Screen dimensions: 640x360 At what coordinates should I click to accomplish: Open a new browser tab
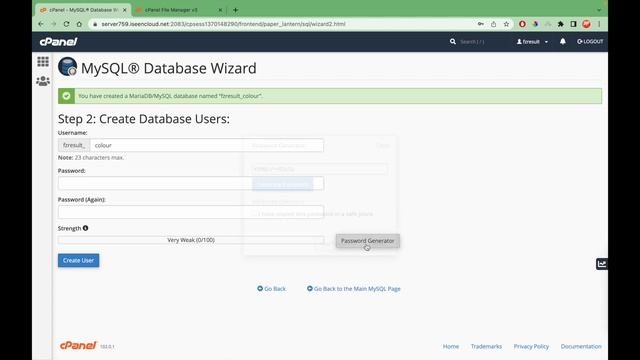click(236, 10)
